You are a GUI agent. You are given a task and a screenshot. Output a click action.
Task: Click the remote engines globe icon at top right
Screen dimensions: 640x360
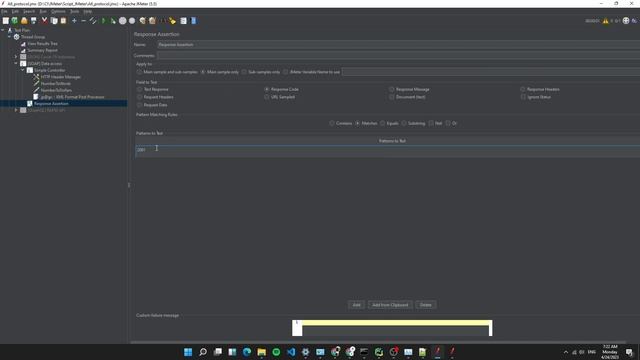click(x=626, y=21)
